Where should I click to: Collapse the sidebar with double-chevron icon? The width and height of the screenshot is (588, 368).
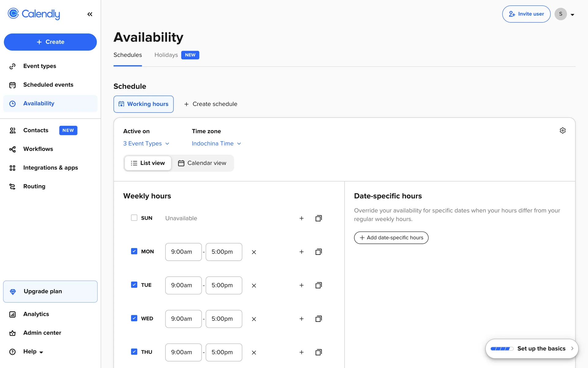90,14
